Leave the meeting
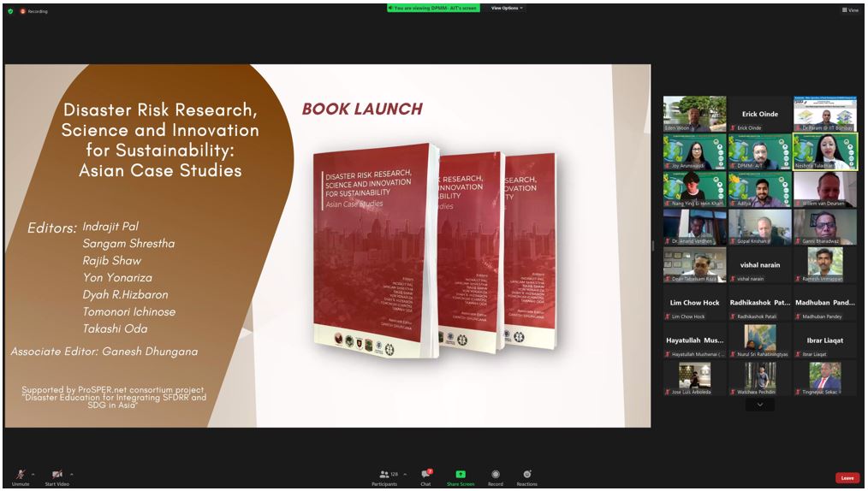The height and width of the screenshot is (491, 868). click(847, 478)
